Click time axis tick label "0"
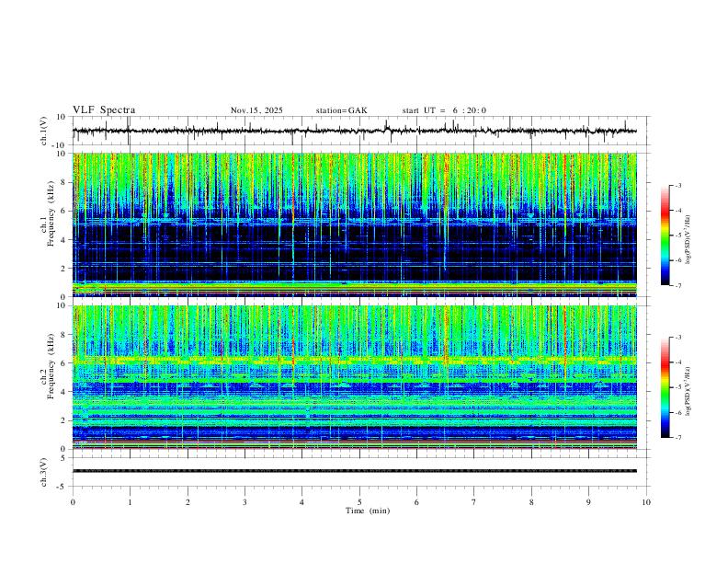Image resolution: width=728 pixels, height=563 pixels. pos(73,502)
